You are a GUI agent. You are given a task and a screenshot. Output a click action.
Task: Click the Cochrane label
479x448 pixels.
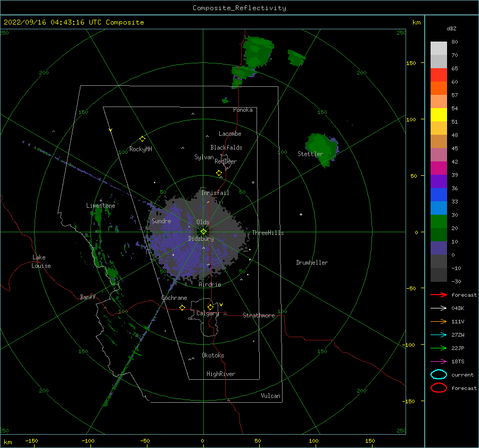tap(174, 298)
